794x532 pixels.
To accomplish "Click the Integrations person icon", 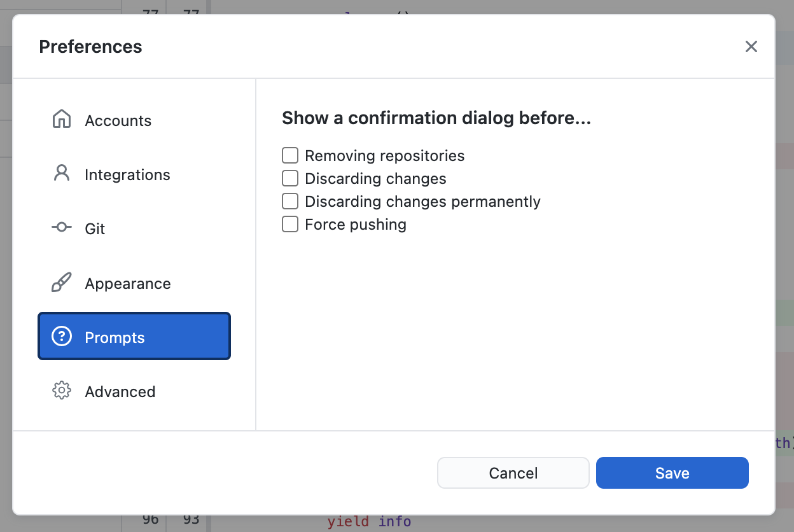I will coord(61,174).
